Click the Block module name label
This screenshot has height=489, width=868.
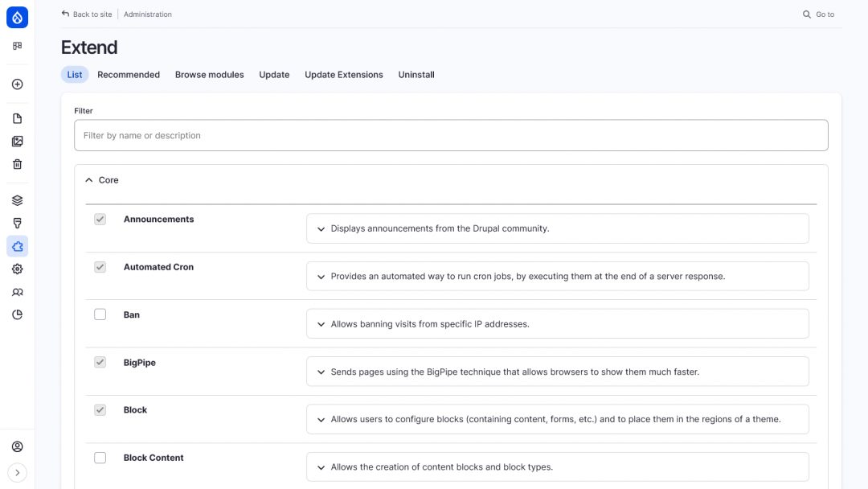[135, 410]
